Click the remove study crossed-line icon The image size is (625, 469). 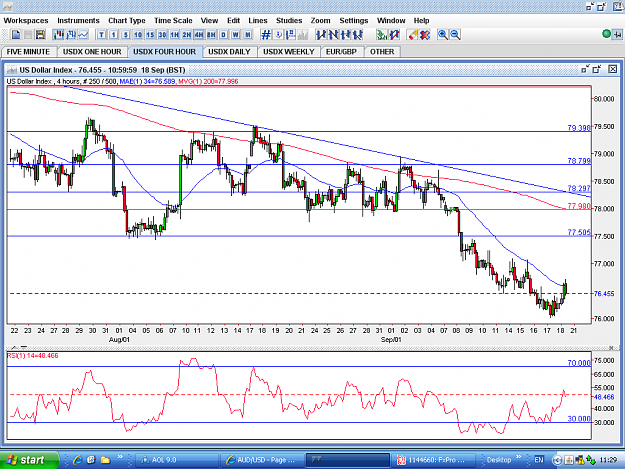[395, 35]
